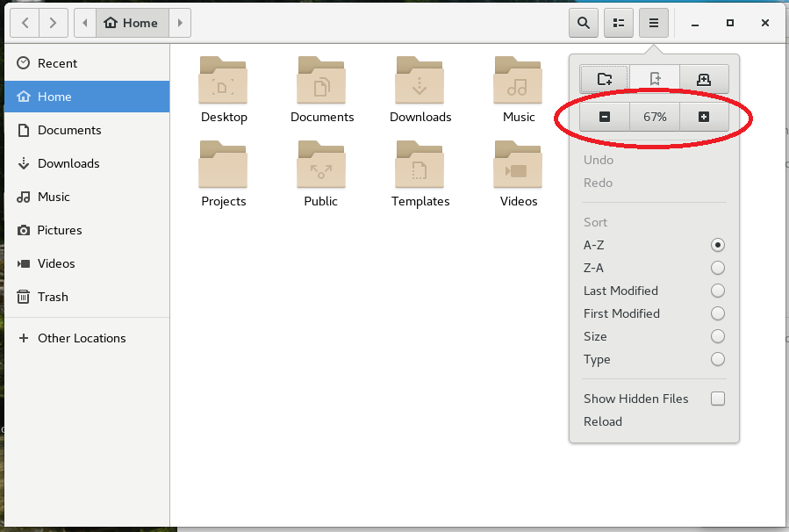The image size is (789, 532).
Task: Click Reload in the menu
Action: [602, 421]
